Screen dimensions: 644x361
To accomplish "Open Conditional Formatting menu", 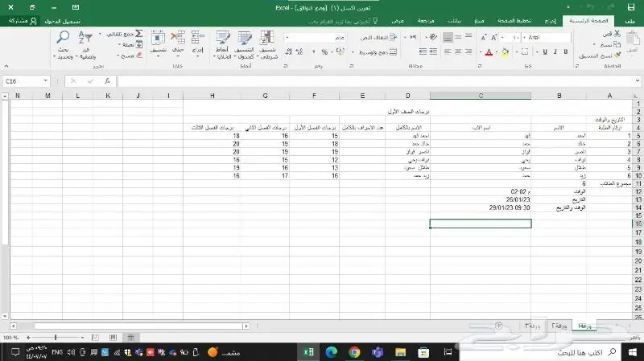I will coord(267,45).
